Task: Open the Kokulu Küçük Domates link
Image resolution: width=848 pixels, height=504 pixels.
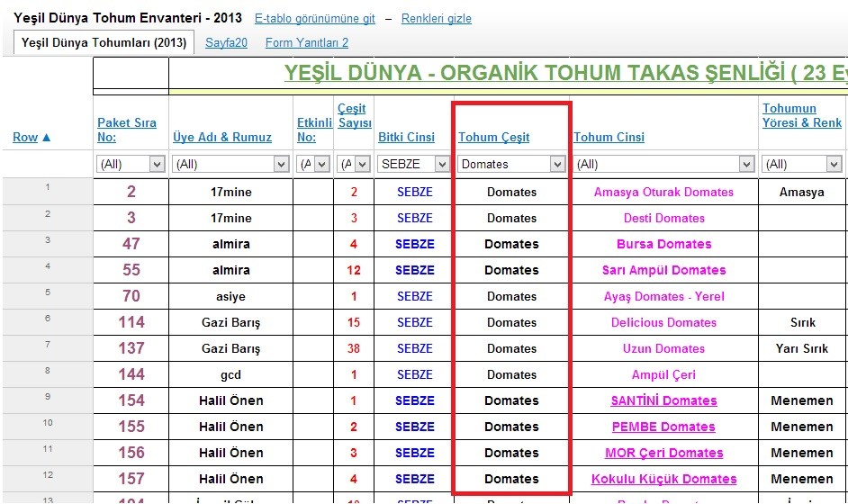Action: click(663, 479)
